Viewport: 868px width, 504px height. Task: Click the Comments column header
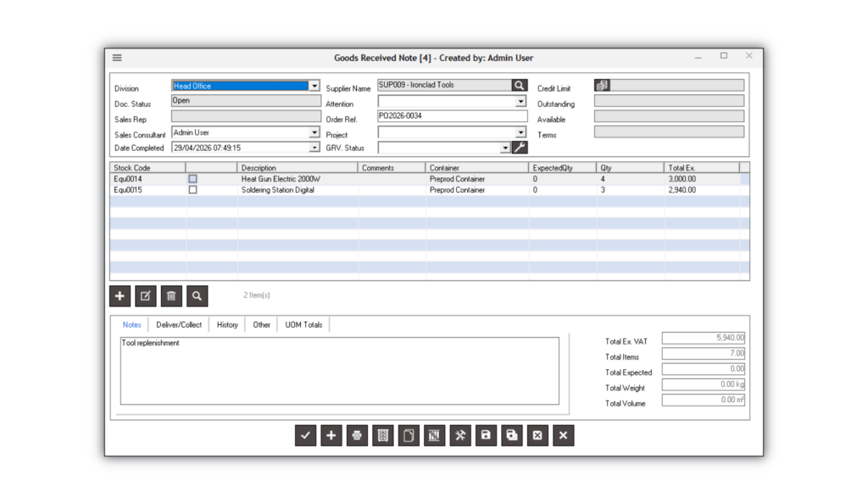pyautogui.click(x=392, y=167)
